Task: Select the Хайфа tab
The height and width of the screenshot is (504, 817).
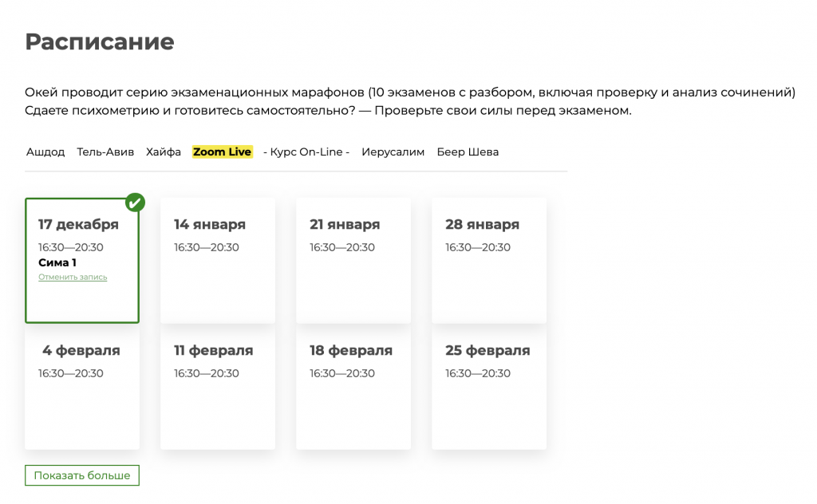Action: click(164, 152)
